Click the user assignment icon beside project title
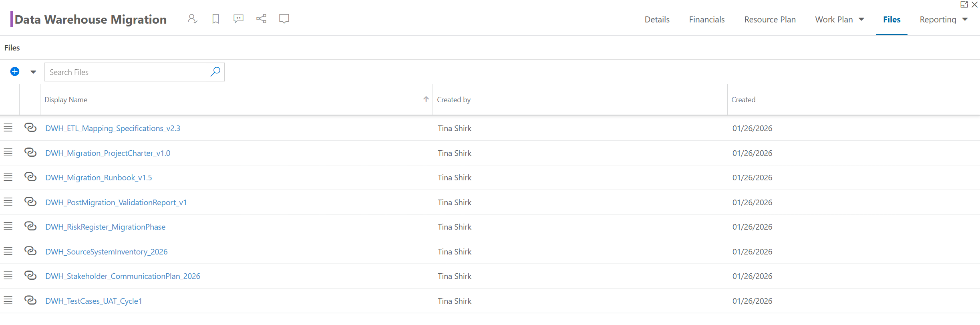Viewport: 980px width, 325px height. click(x=193, y=19)
